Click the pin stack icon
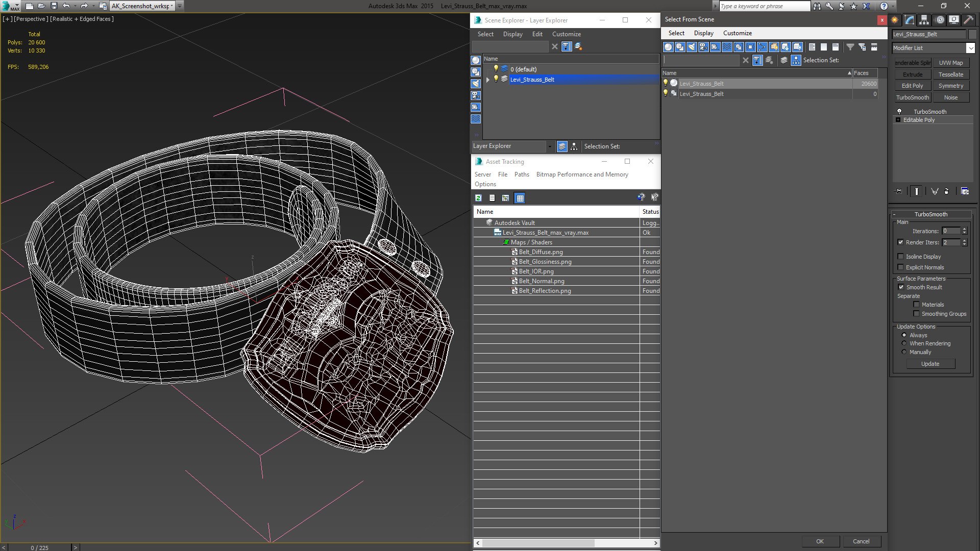The image size is (980, 551). 899,191
